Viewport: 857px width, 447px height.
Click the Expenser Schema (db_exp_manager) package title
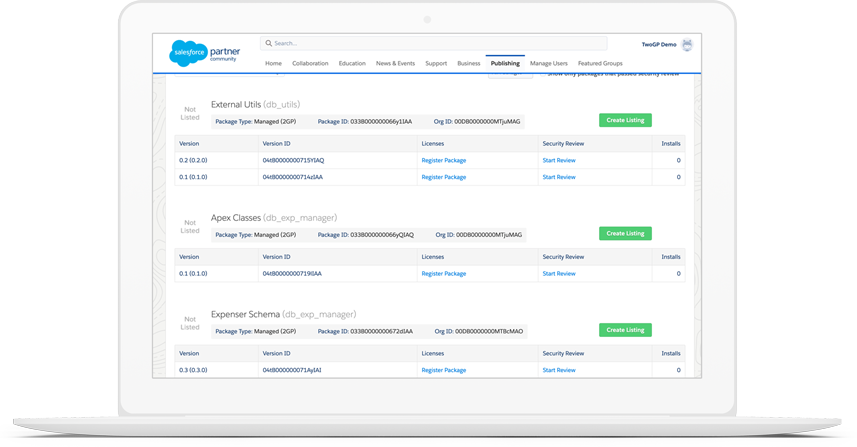pos(283,315)
